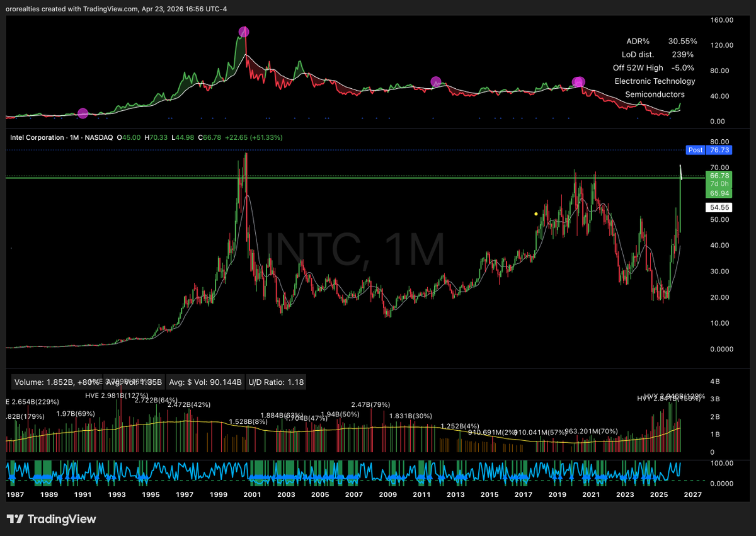
Task: Click the 2027 year on time axis
Action: click(692, 496)
